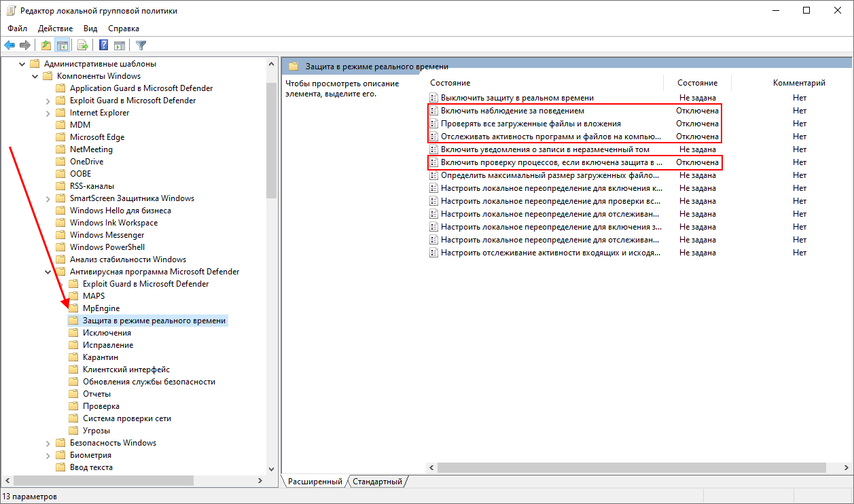Click tree pane scroll-up arrow
This screenshot has height=504, width=854.
272,63
